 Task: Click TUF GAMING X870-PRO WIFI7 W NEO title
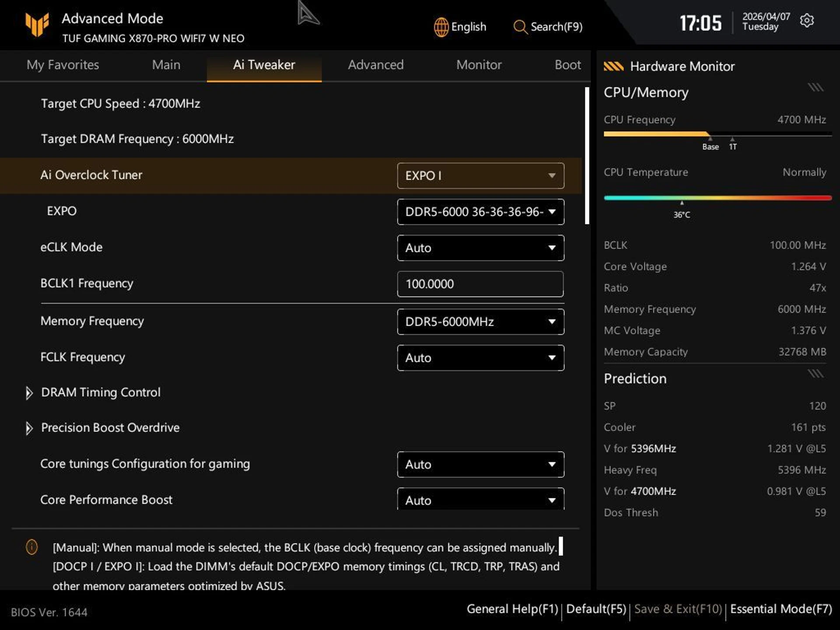pos(153,38)
